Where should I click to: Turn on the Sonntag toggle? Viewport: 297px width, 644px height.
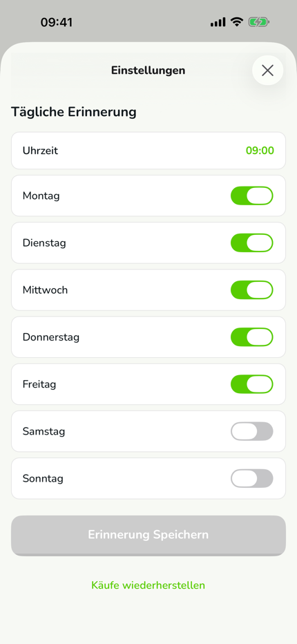pyautogui.click(x=252, y=478)
